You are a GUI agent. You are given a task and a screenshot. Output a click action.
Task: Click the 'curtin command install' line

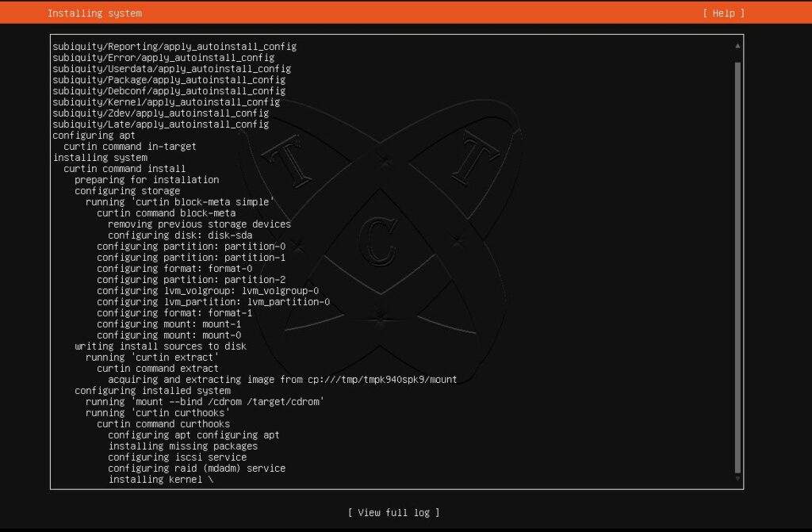[x=124, y=169]
